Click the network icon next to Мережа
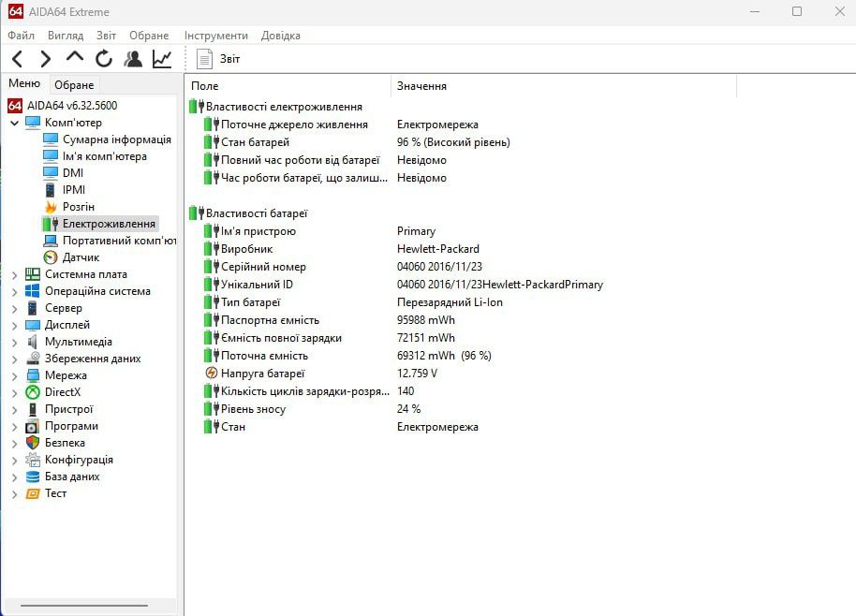 point(33,375)
